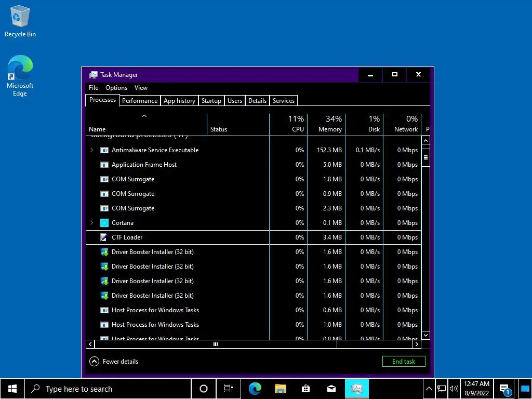
Task: Click the taskbar clock showing 12:47 AM
Action: (477, 389)
